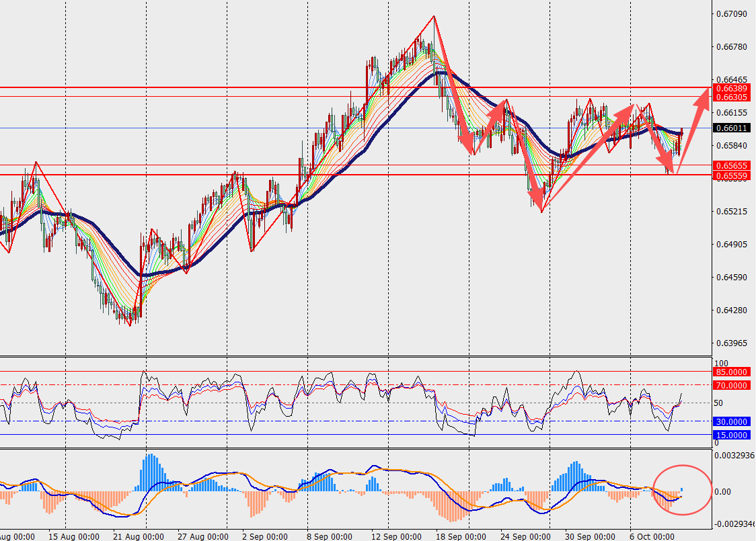Select the red 0.65559 level label
Viewport: 756px width, 541px height.
732,175
